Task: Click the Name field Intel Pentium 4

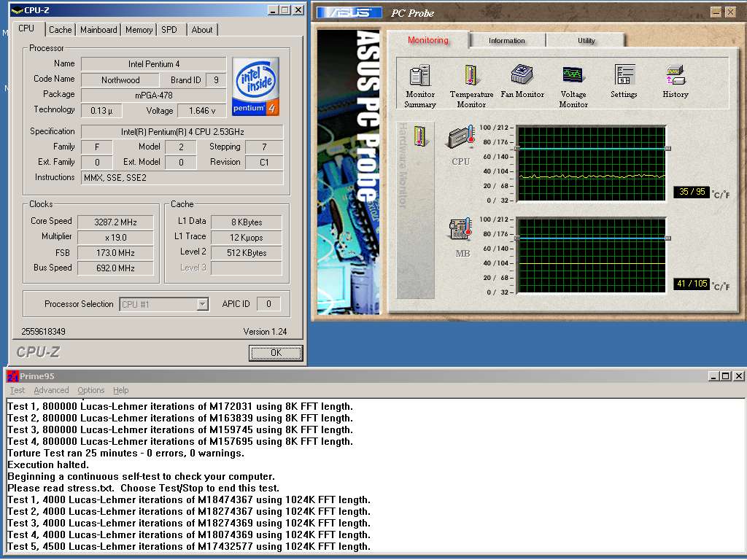Action: pyautogui.click(x=153, y=64)
